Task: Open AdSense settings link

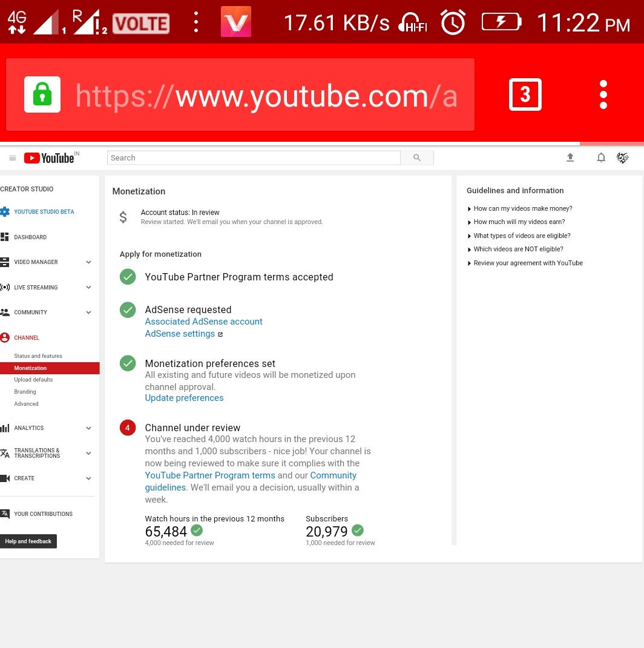Action: coord(180,334)
